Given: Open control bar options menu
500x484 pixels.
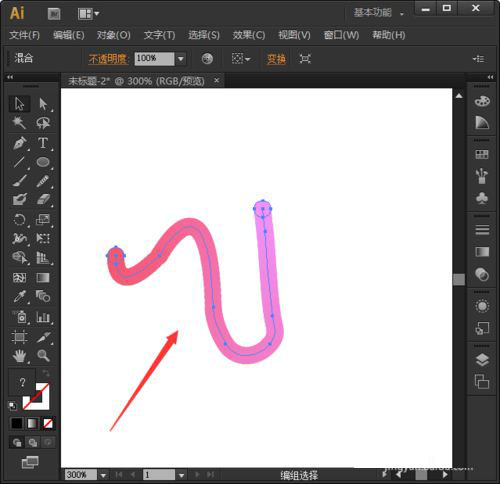Looking at the screenshot, I should pos(479,59).
